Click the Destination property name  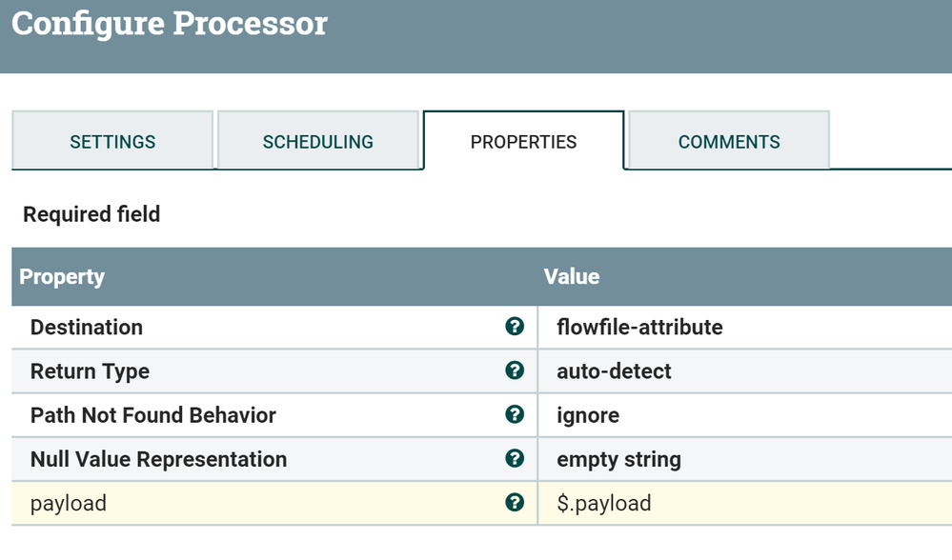tap(87, 328)
